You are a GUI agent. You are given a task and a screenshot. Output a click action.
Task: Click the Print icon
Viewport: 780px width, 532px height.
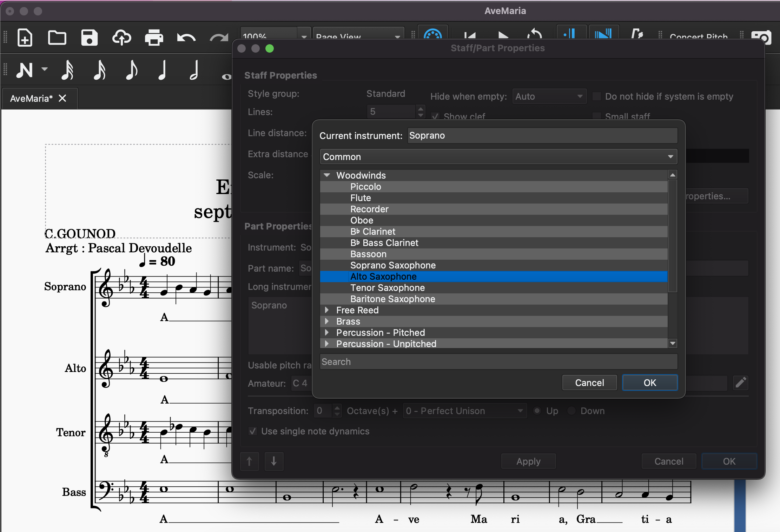pos(154,38)
